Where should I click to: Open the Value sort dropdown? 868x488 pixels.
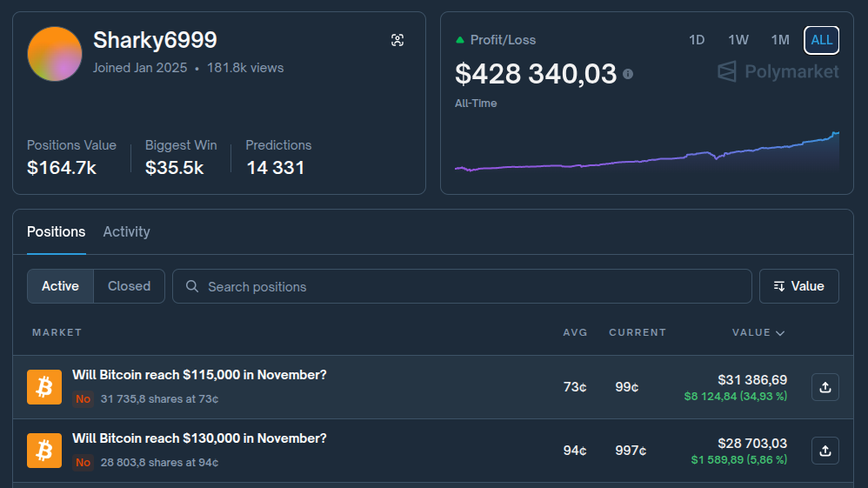798,286
